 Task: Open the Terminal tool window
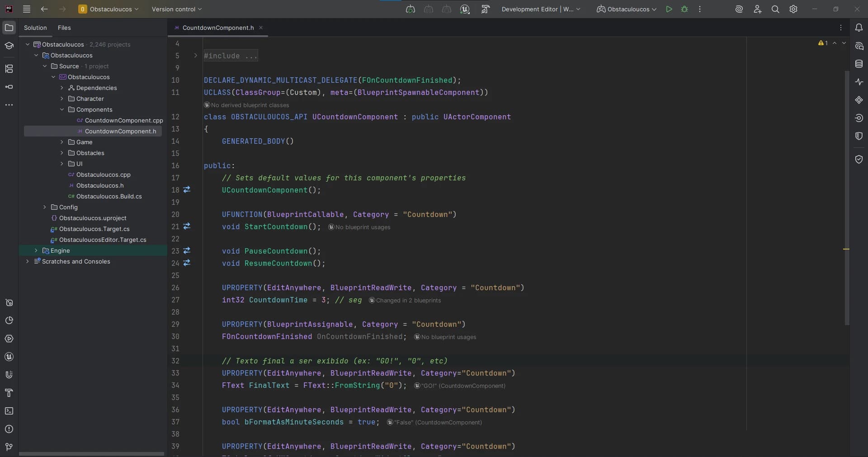pyautogui.click(x=9, y=411)
